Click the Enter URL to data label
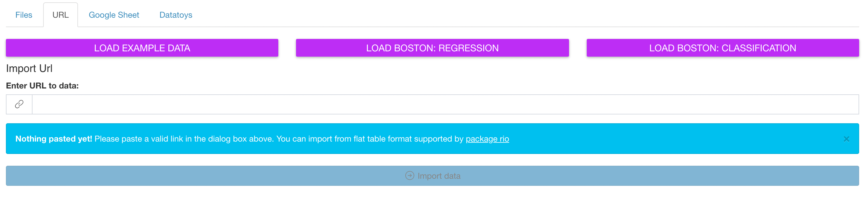Viewport: 868px width, 197px height. click(x=43, y=86)
